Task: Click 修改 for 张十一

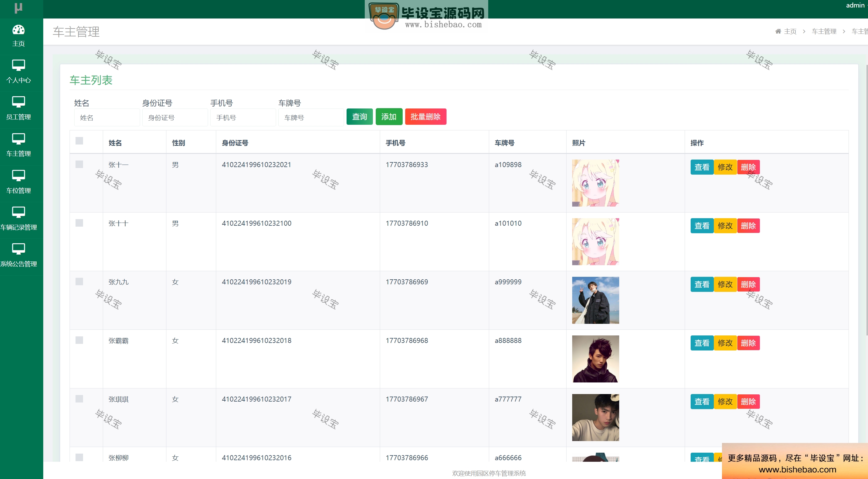Action: (725, 167)
